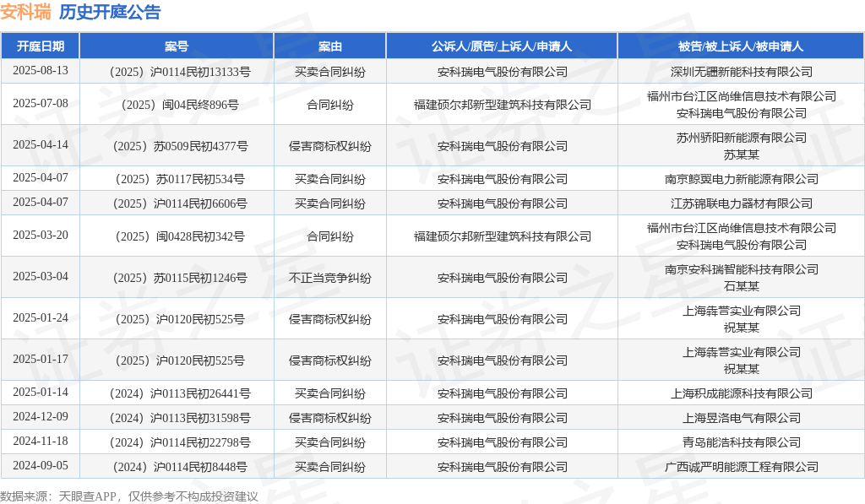The width and height of the screenshot is (865, 504).
Task: Click date cell 2025-01-24
Action: (41, 318)
